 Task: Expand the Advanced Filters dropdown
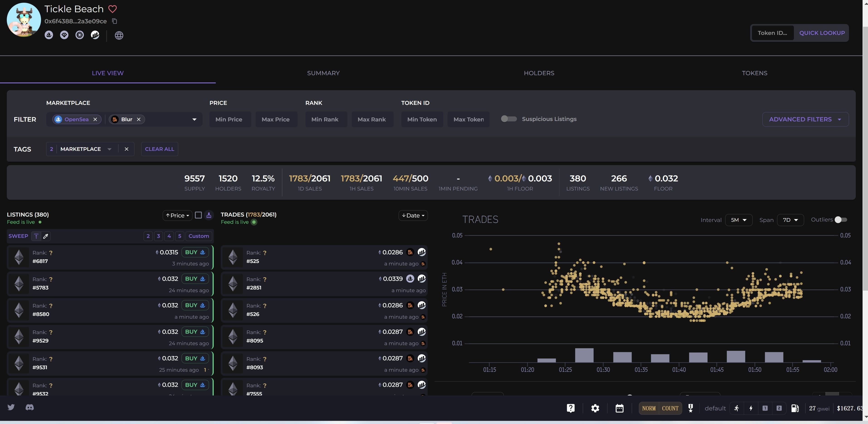[805, 119]
